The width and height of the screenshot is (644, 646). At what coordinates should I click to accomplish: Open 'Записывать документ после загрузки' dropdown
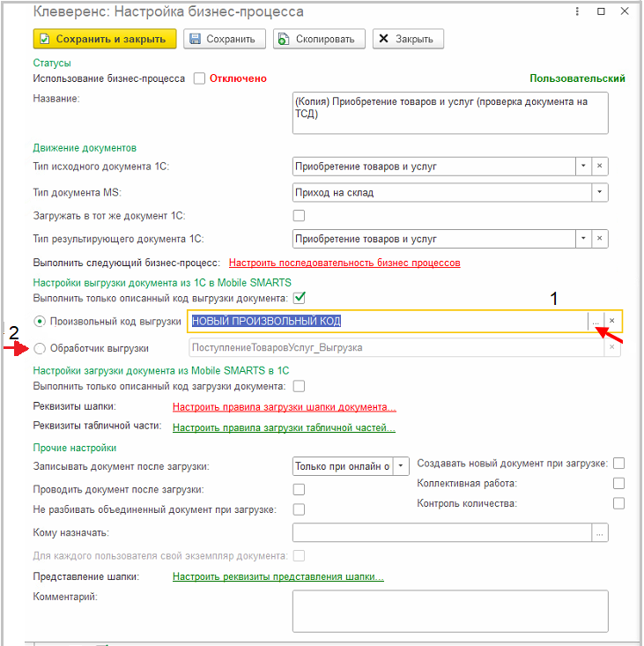click(x=401, y=466)
